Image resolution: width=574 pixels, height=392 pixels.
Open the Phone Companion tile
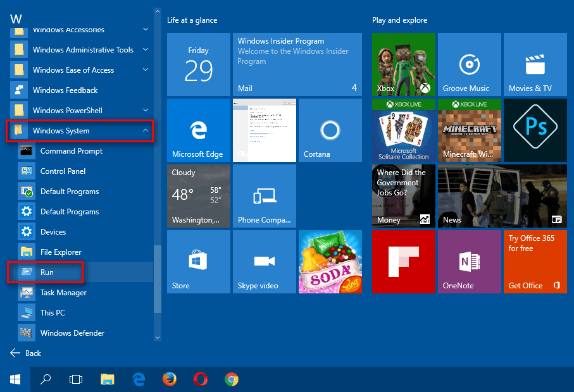pyautogui.click(x=265, y=196)
